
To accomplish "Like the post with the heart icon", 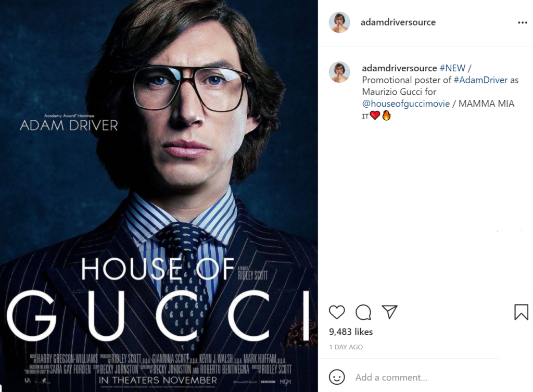I will point(337,312).
